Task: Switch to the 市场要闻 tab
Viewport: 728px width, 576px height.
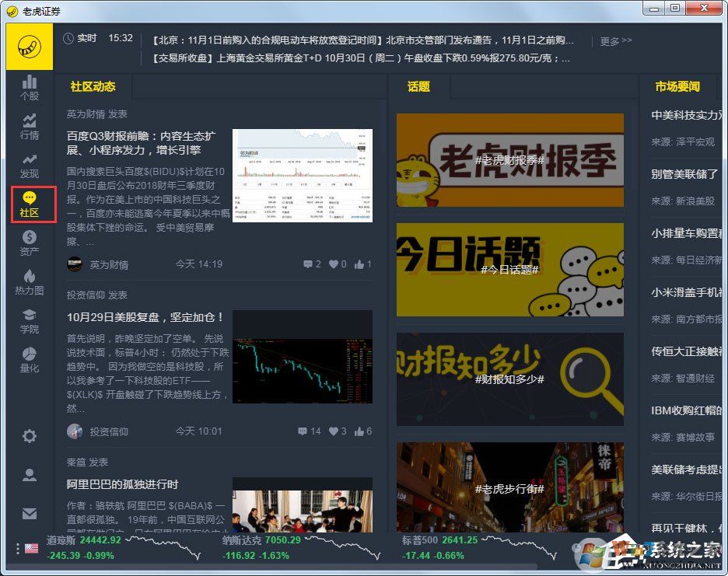Action: click(677, 87)
